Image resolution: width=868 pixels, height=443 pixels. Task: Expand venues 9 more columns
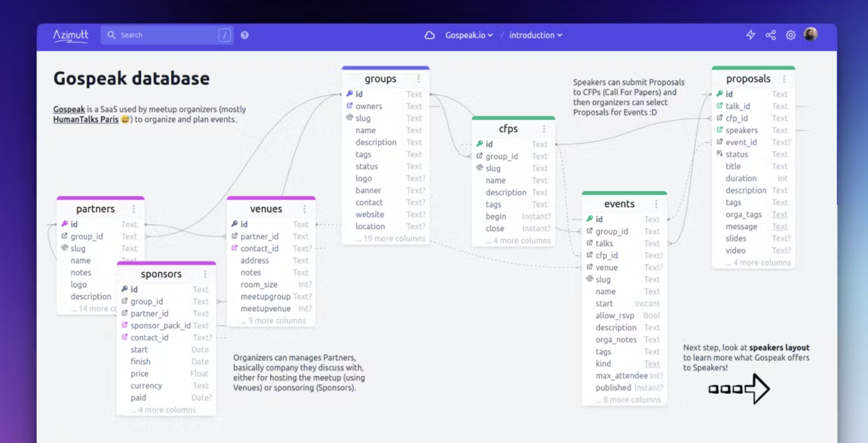click(x=273, y=321)
